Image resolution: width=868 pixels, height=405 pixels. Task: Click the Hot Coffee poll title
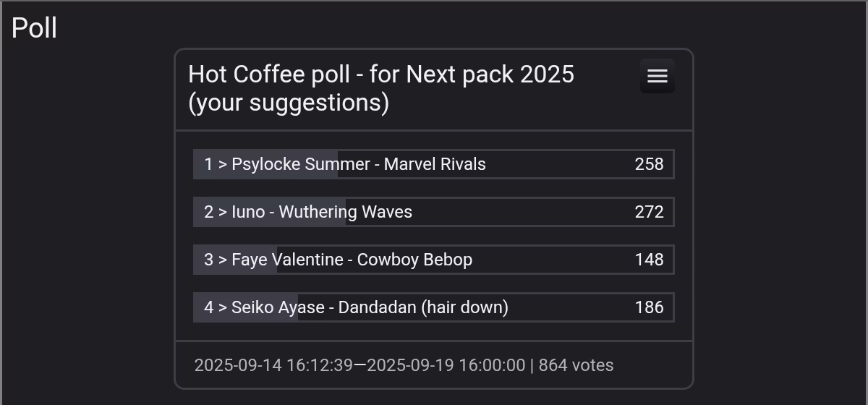coord(380,74)
